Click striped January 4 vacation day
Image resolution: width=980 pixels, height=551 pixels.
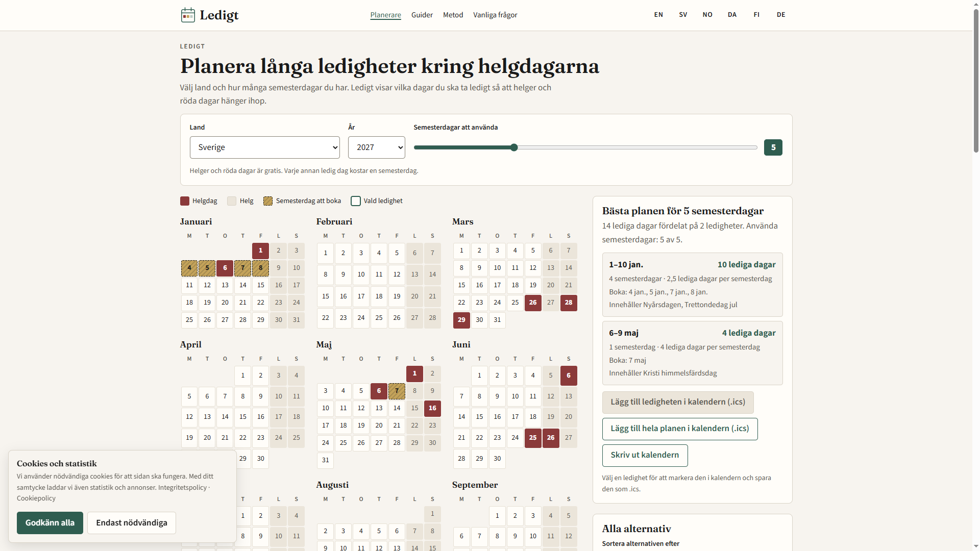[x=189, y=268]
